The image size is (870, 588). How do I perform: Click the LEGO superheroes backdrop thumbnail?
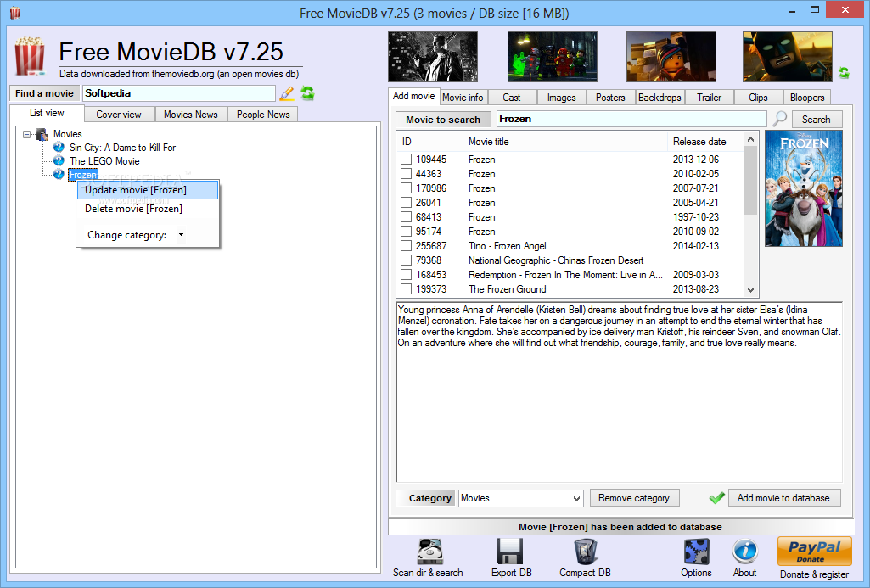552,57
